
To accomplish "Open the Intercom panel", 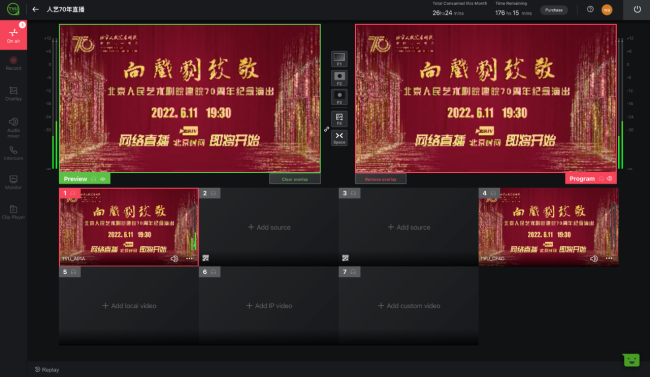I will (13, 153).
